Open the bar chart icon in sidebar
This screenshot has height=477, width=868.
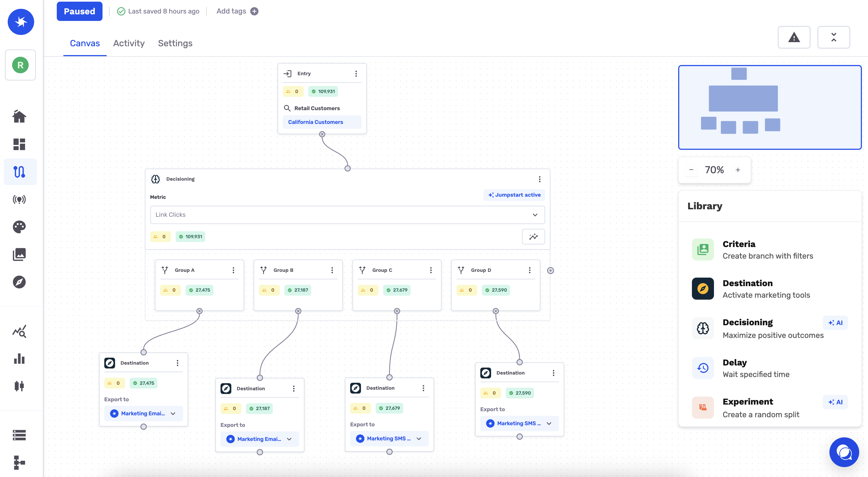(x=19, y=359)
